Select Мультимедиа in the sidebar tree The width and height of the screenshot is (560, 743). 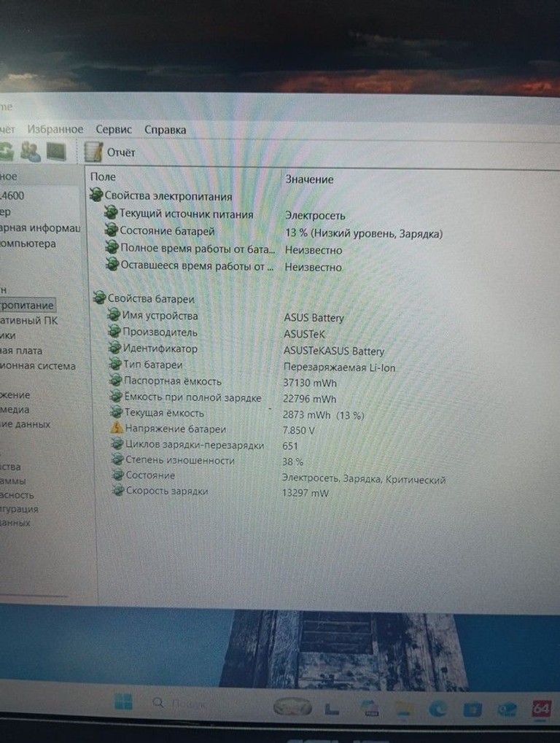click(15, 409)
